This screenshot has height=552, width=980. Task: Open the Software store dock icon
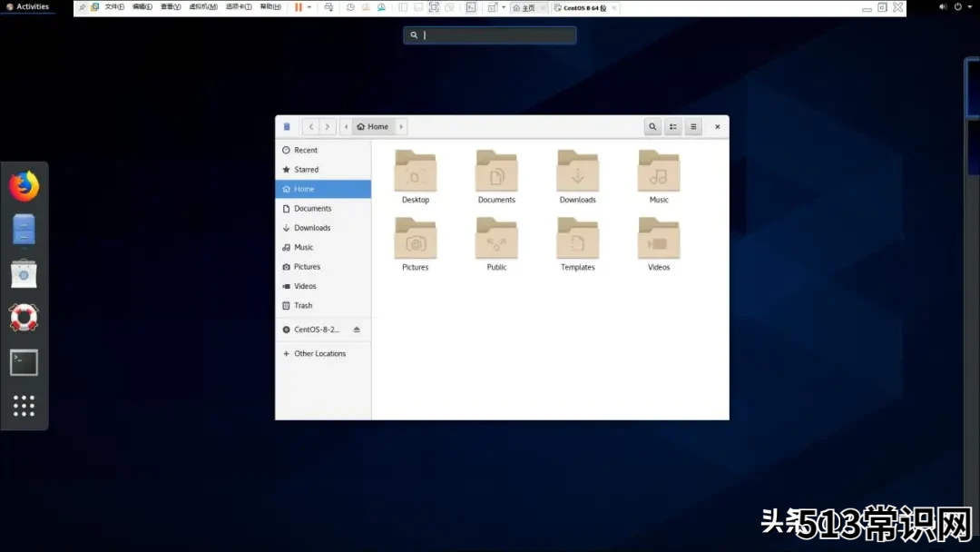coord(24,274)
